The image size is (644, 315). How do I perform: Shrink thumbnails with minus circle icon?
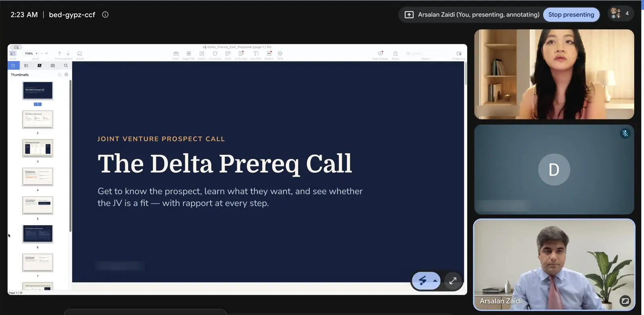click(60, 75)
